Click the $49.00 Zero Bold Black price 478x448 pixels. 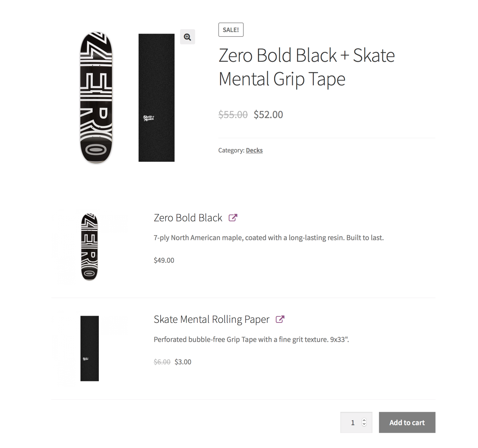coord(164,260)
